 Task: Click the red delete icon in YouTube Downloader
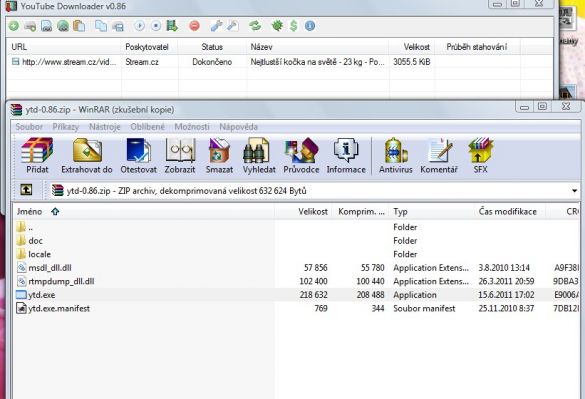coord(194,26)
